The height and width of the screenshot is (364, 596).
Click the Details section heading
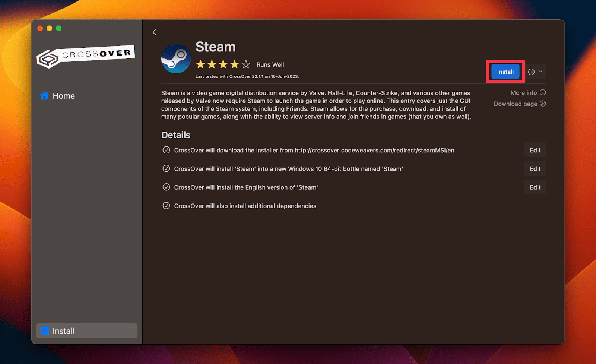coord(176,135)
